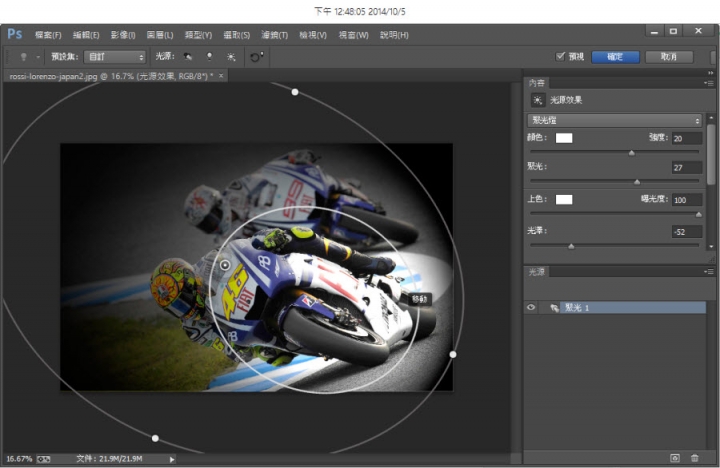
Task: Click the trash icon to delete the light
Action: click(695, 458)
